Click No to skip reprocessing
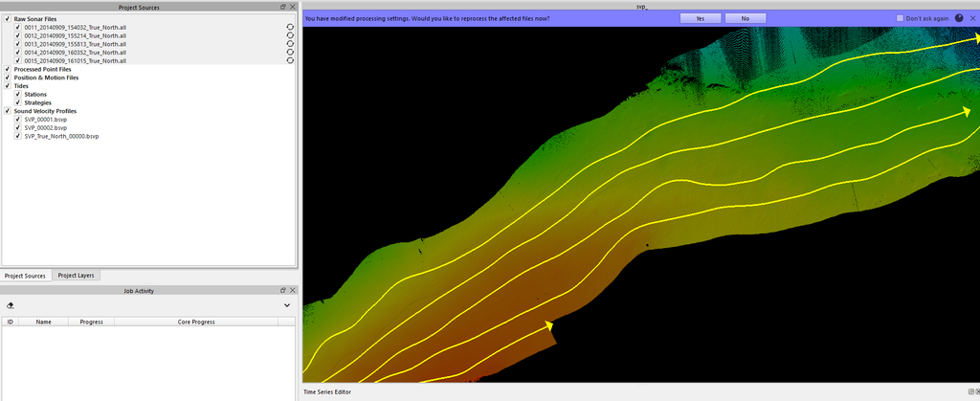 (x=746, y=18)
